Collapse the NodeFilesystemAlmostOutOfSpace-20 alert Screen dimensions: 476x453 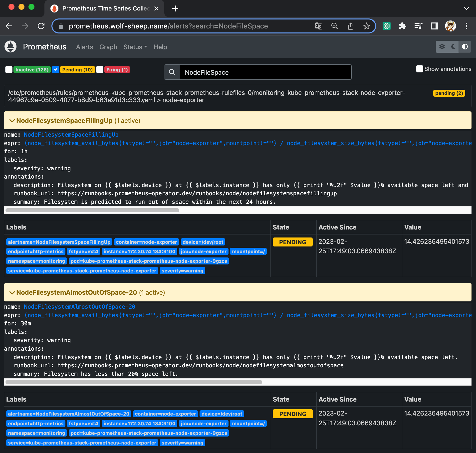(238, 292)
